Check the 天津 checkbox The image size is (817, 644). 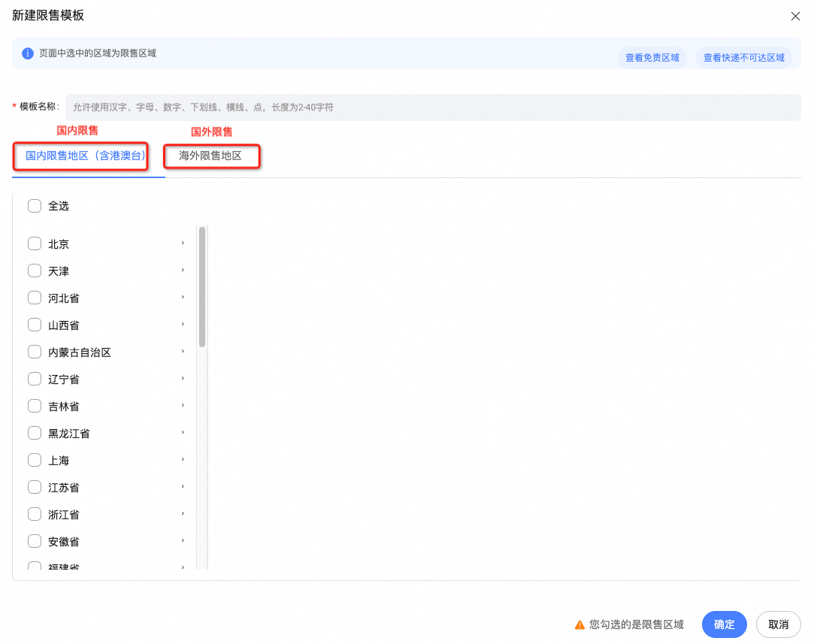[35, 271]
